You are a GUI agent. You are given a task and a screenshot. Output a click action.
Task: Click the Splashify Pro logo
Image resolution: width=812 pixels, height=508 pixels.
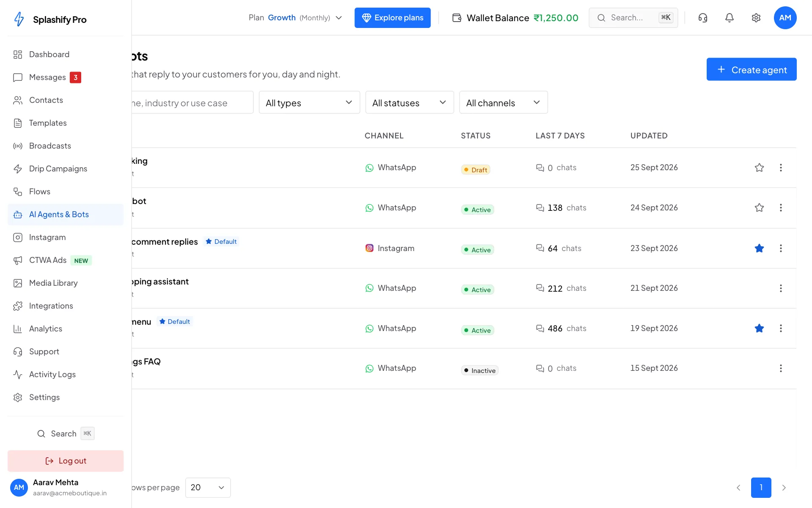(50, 19)
